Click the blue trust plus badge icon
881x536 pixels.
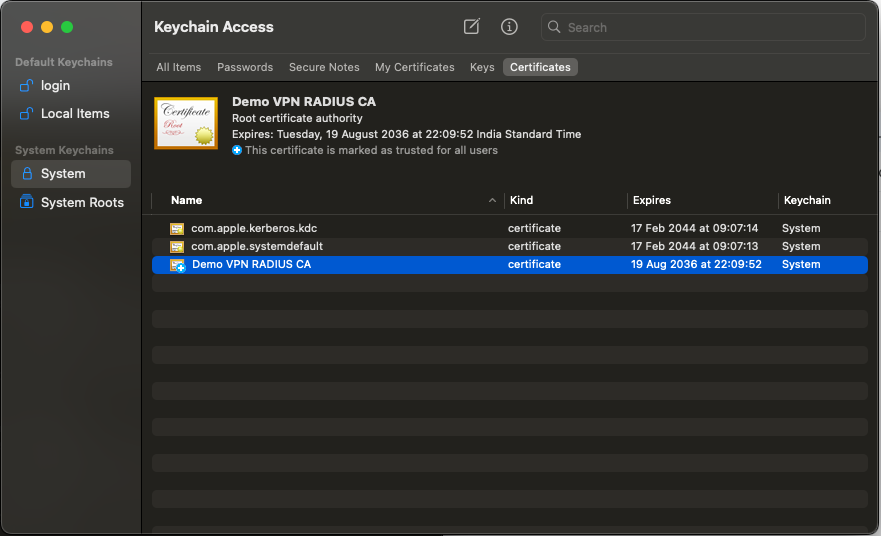[x=237, y=150]
